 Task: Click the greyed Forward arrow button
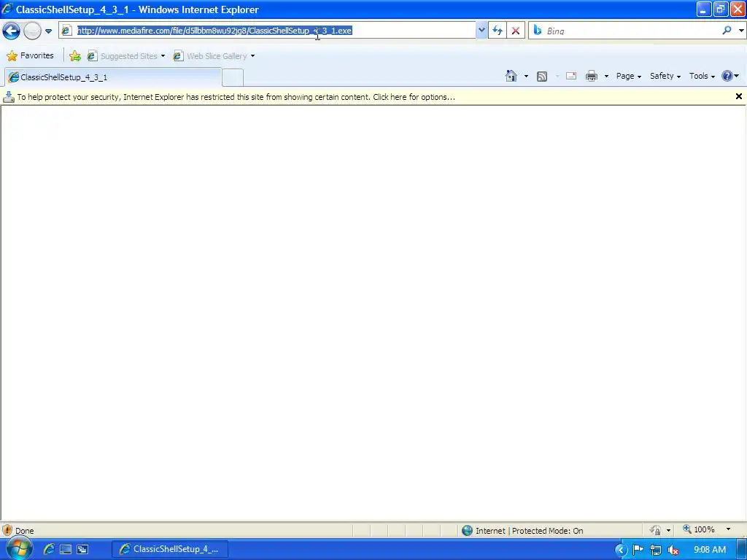pyautogui.click(x=32, y=31)
